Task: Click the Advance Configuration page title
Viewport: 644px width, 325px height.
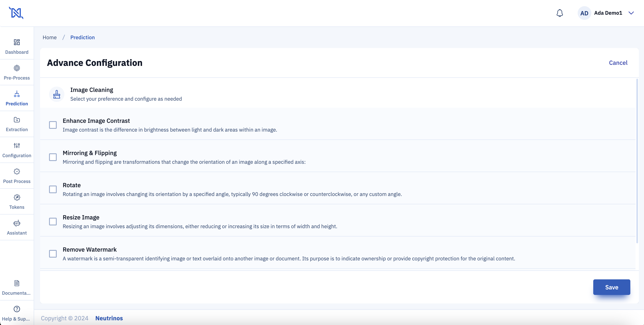Action: pos(95,63)
